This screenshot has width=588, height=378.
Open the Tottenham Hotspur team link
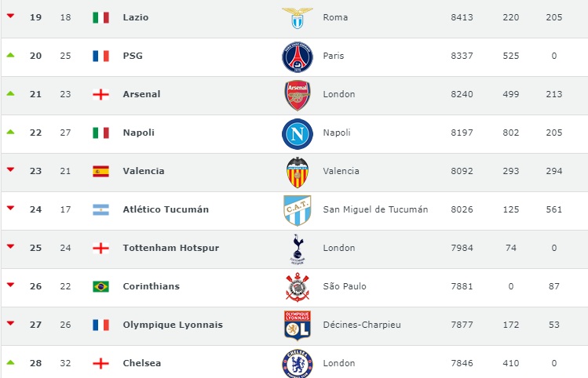(x=171, y=248)
